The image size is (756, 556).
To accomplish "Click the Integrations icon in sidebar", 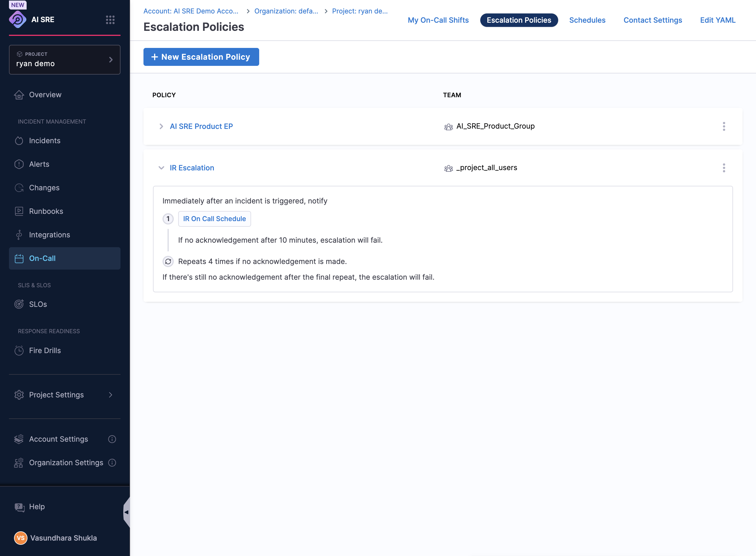I will click(19, 235).
